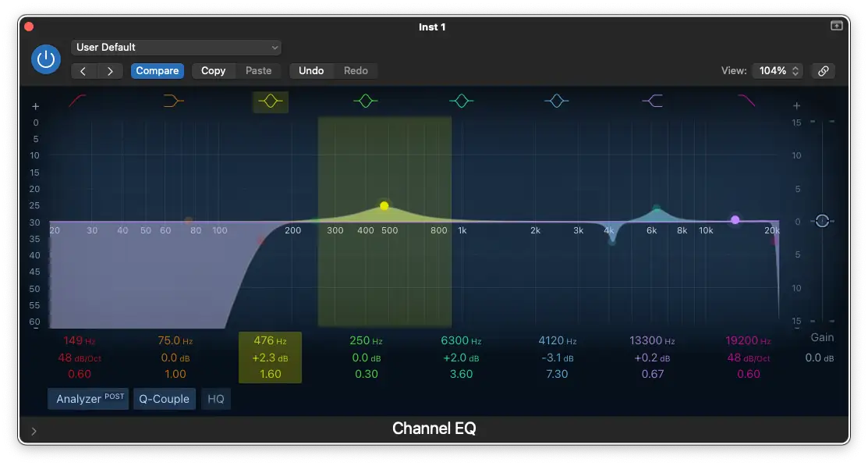Click the master Gain slider handle
The width and height of the screenshot is (868, 466).
[x=822, y=222]
